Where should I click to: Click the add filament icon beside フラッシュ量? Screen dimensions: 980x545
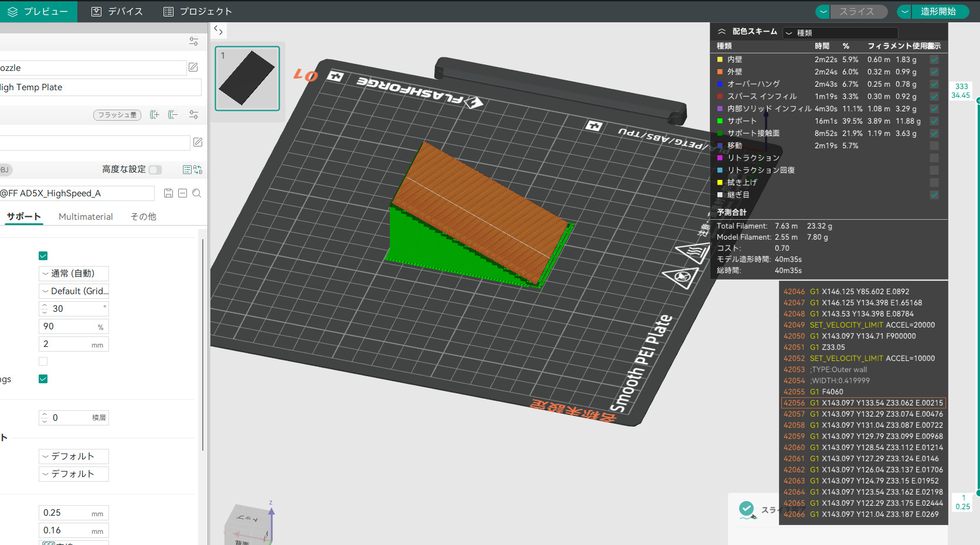154,115
